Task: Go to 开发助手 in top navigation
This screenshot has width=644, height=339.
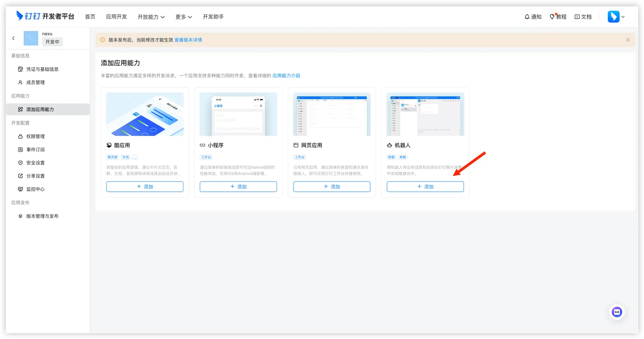Action: [213, 17]
